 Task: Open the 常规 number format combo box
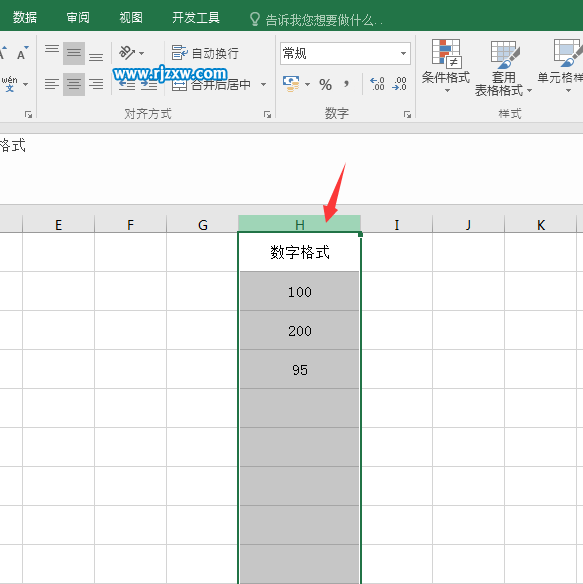[345, 54]
